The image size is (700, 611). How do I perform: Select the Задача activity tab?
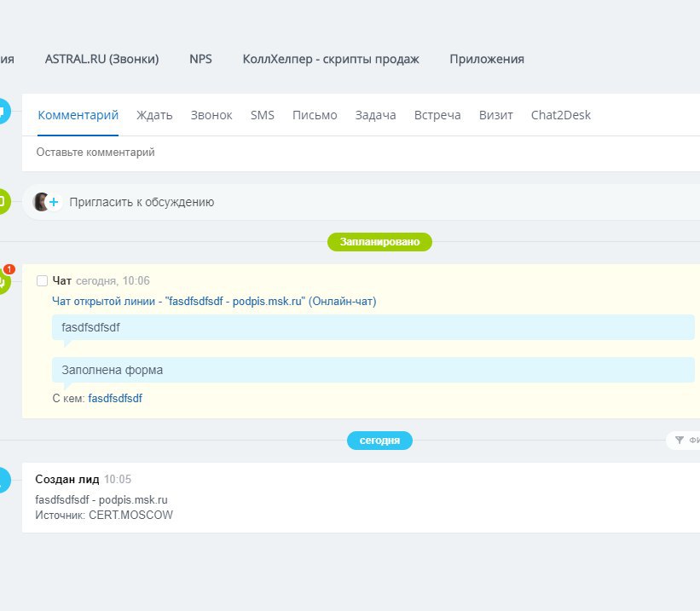coord(375,115)
